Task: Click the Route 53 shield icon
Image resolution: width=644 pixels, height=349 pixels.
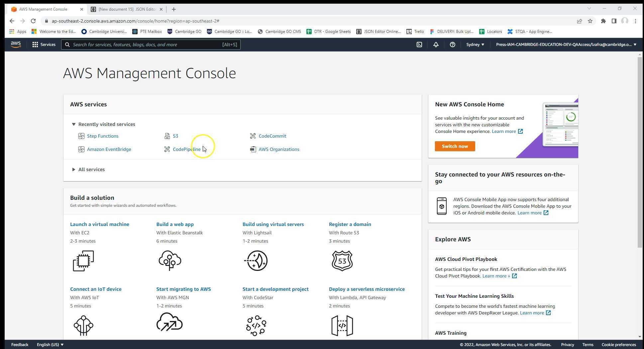Action: [x=342, y=261]
